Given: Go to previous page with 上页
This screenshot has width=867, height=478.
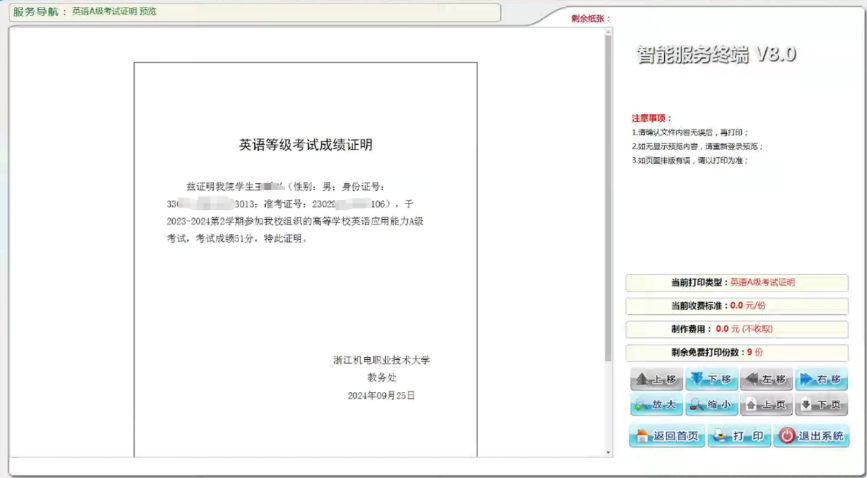Looking at the screenshot, I should (x=766, y=405).
